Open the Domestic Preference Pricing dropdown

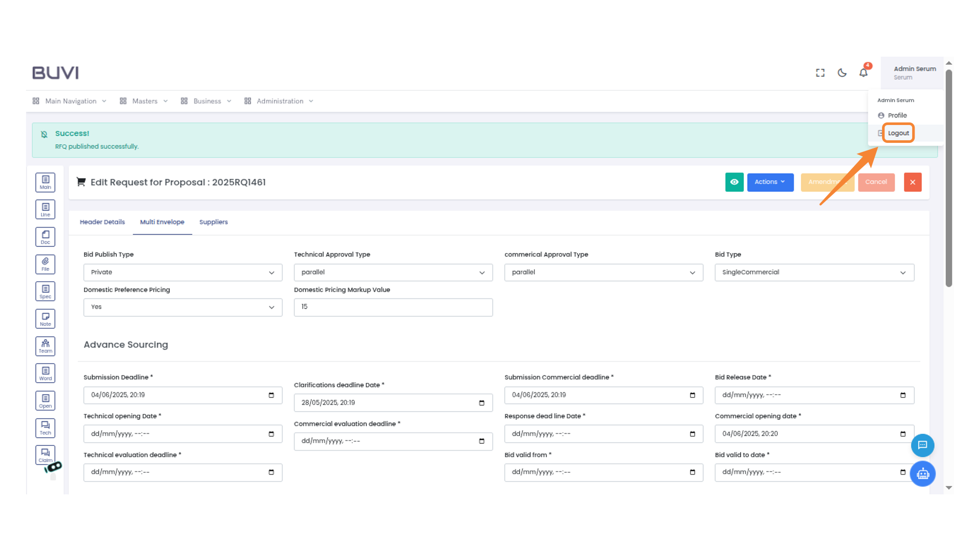coord(183,307)
